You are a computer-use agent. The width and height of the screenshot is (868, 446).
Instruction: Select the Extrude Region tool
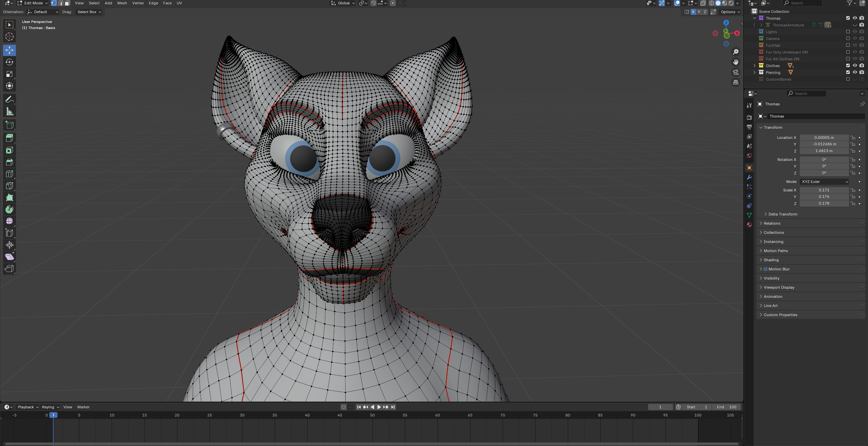pos(9,138)
